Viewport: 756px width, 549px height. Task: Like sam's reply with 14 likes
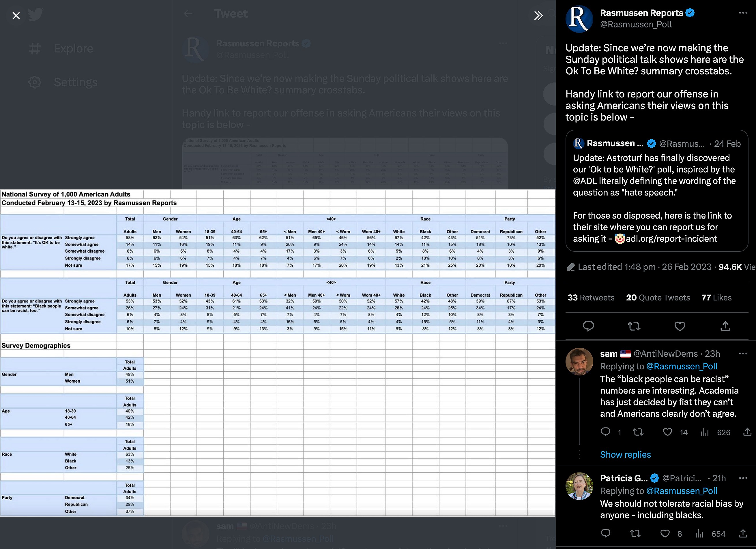pos(667,432)
